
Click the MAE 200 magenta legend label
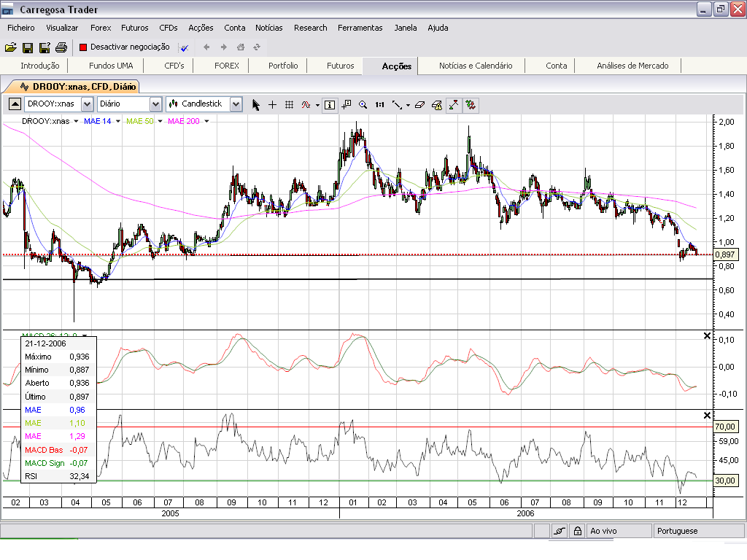click(184, 121)
